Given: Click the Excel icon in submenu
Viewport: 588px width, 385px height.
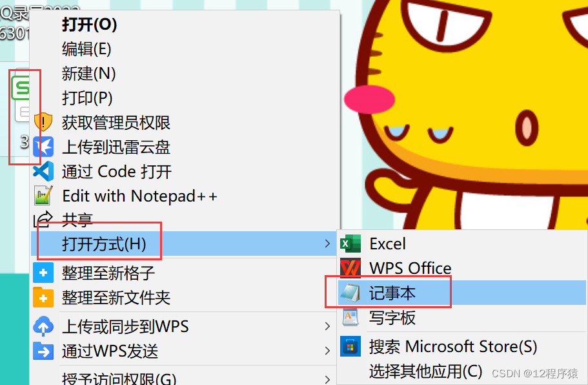Looking at the screenshot, I should point(350,244).
